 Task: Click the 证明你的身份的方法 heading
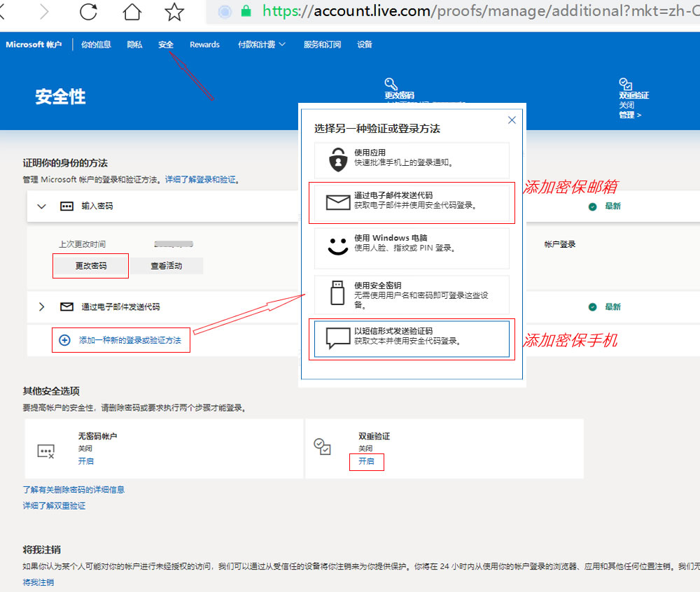click(x=65, y=163)
